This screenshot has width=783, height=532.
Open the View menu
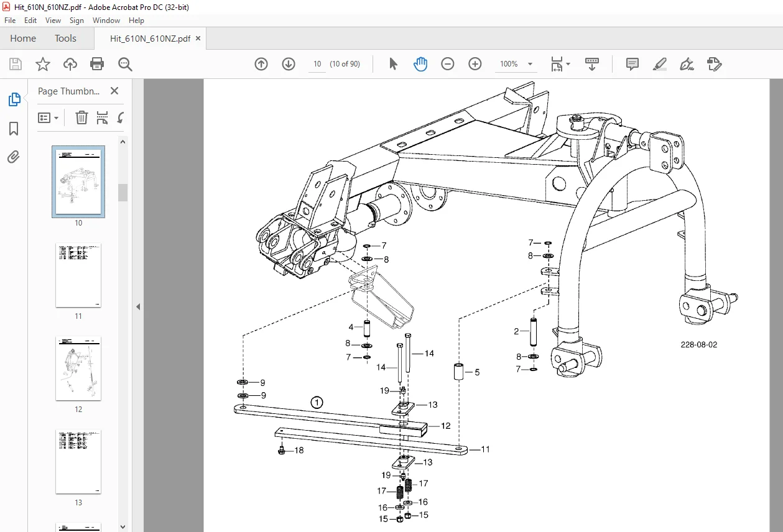(x=53, y=21)
